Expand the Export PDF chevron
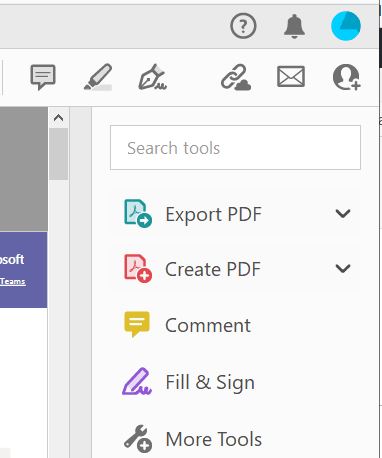 click(x=343, y=213)
